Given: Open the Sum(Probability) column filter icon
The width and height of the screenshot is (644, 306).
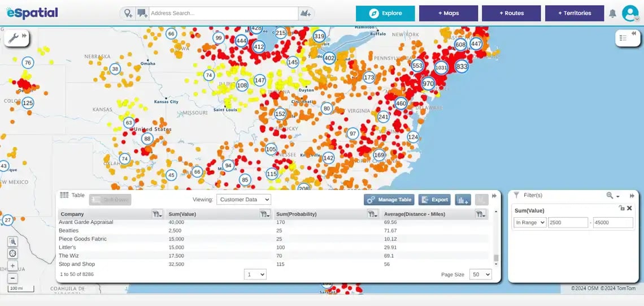Looking at the screenshot, I should click(372, 214).
